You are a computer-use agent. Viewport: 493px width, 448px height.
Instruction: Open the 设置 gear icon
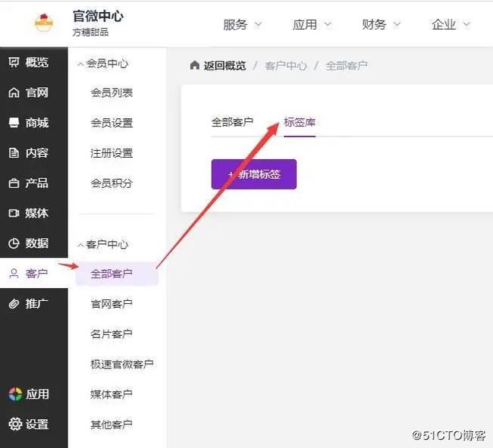coord(15,425)
